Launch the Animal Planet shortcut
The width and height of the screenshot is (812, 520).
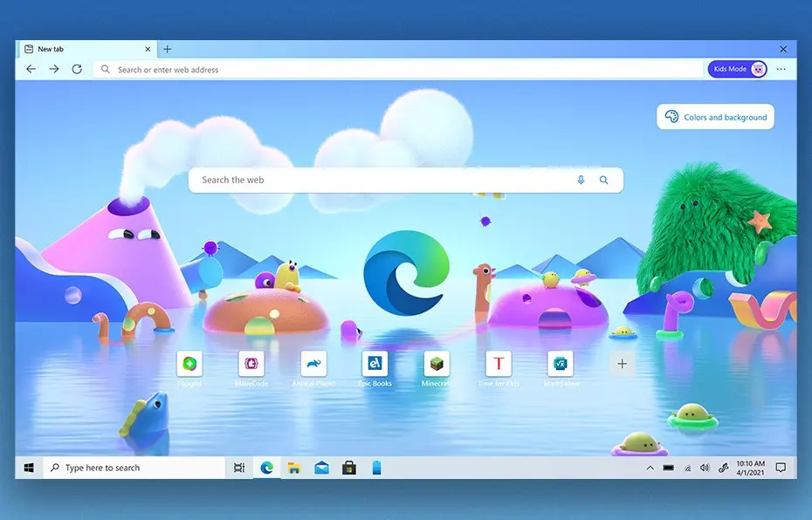click(313, 364)
